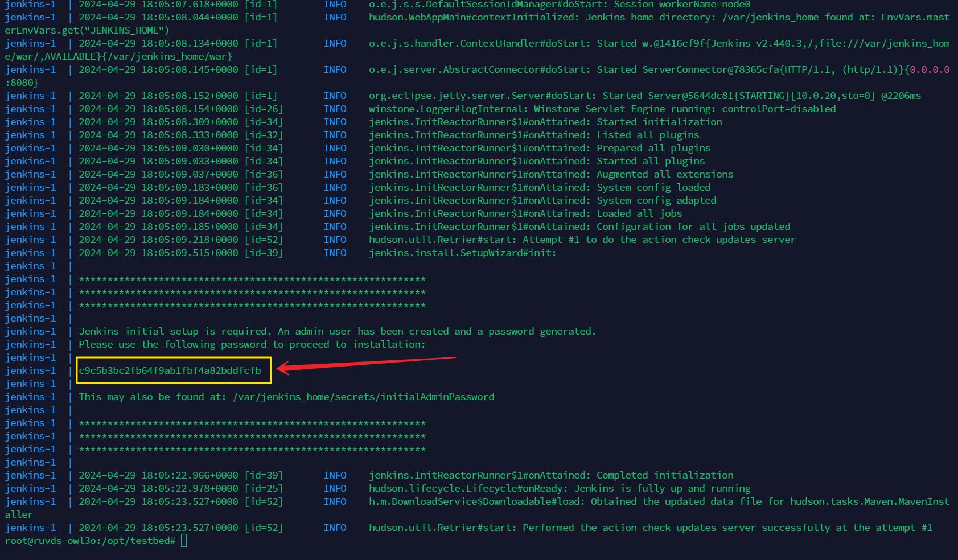Select the 'Started all plugins' log message

click(x=651, y=161)
